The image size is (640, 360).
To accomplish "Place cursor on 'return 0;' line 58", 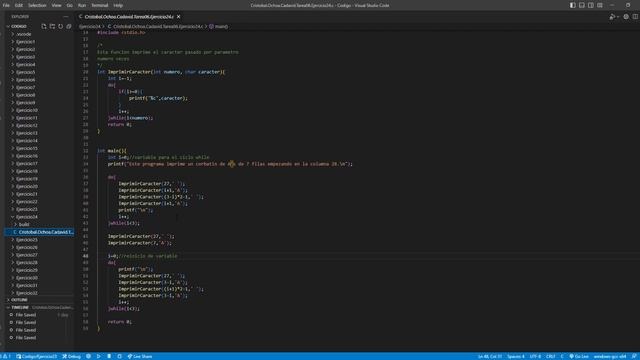I will tap(120, 322).
